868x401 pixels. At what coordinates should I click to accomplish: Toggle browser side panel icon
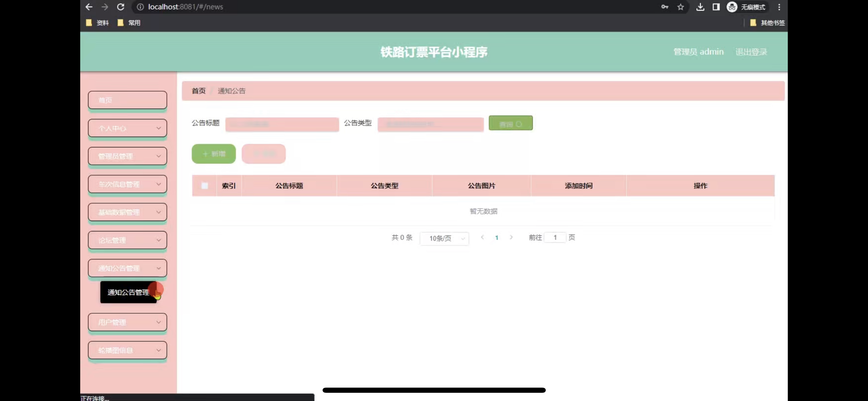(716, 7)
